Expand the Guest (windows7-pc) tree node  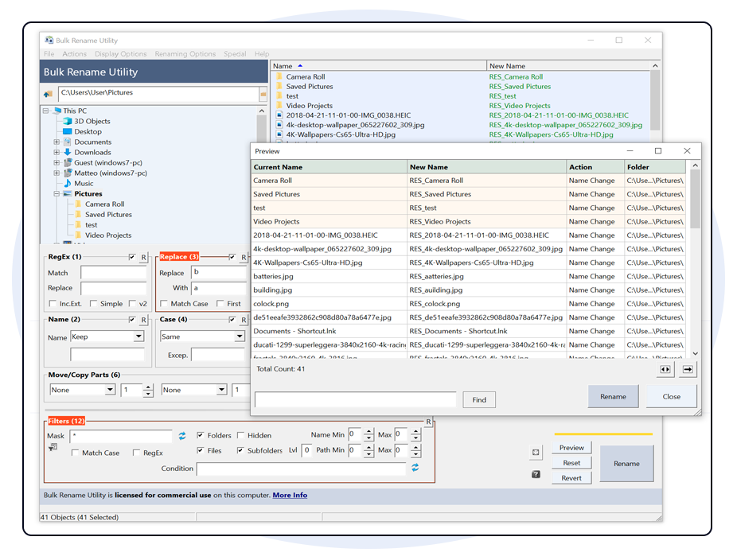(57, 162)
